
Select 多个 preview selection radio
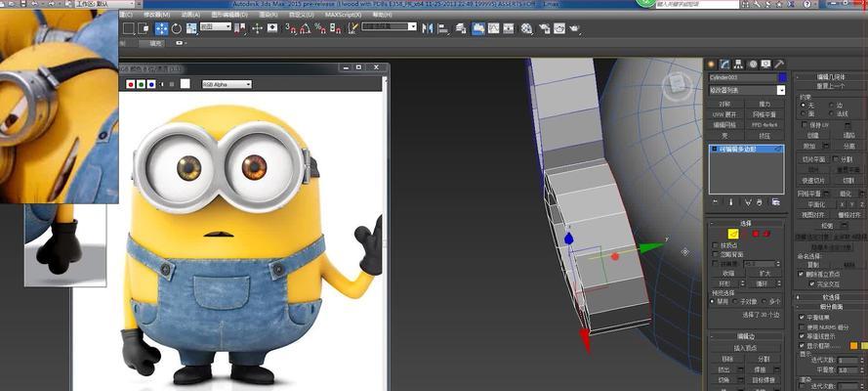pos(764,301)
